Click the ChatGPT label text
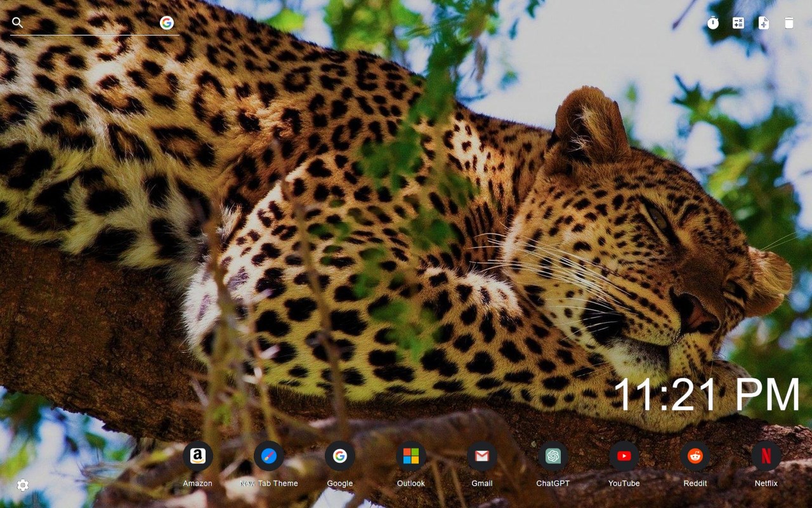 553,483
